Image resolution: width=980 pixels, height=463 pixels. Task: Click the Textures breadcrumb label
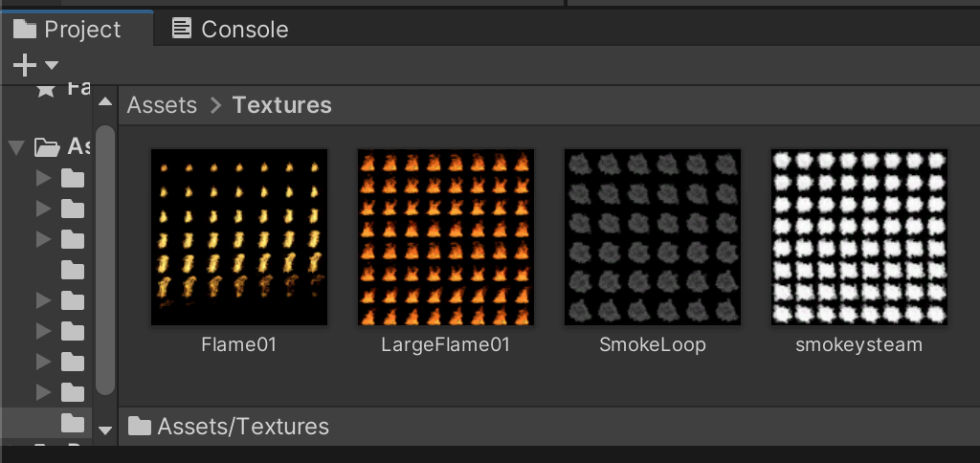pos(282,105)
